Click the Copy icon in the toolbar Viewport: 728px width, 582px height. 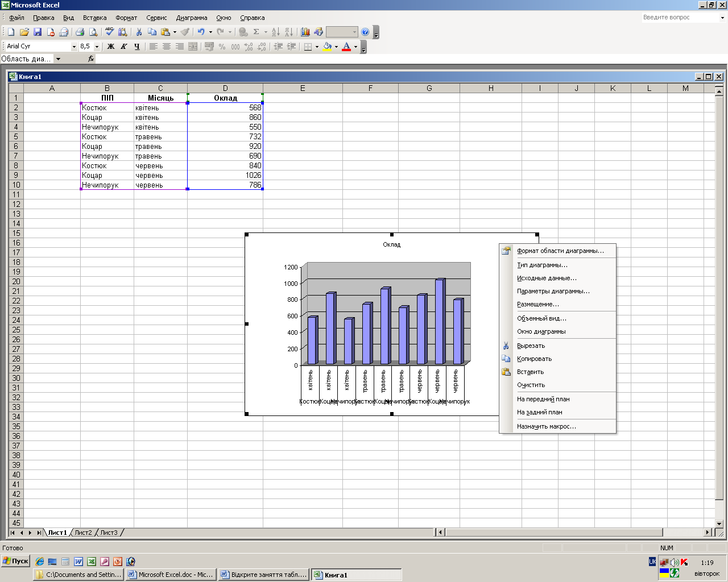point(152,32)
